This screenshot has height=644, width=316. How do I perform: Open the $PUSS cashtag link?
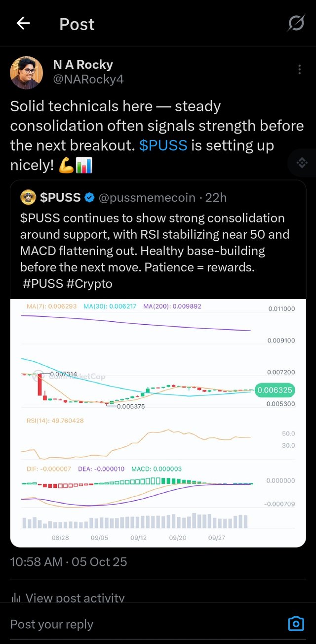tap(163, 146)
